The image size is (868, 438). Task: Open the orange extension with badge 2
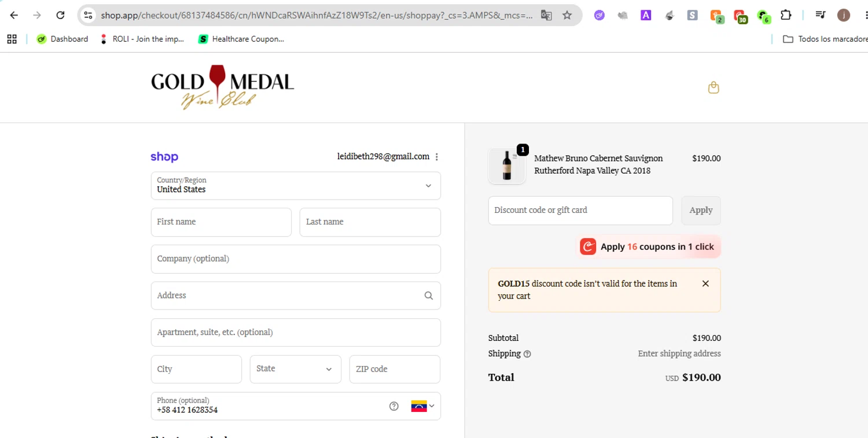point(716,16)
